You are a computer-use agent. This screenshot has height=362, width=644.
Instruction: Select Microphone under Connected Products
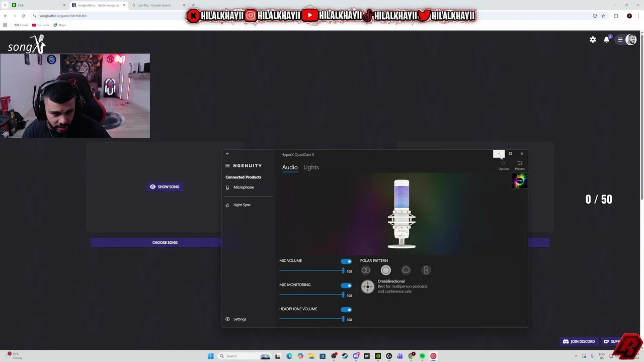[x=244, y=188]
